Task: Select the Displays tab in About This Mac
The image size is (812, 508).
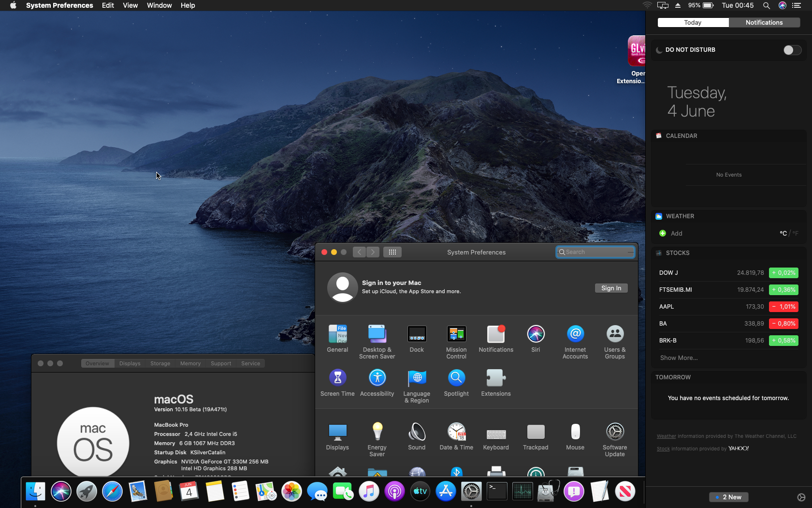Action: [x=130, y=363]
